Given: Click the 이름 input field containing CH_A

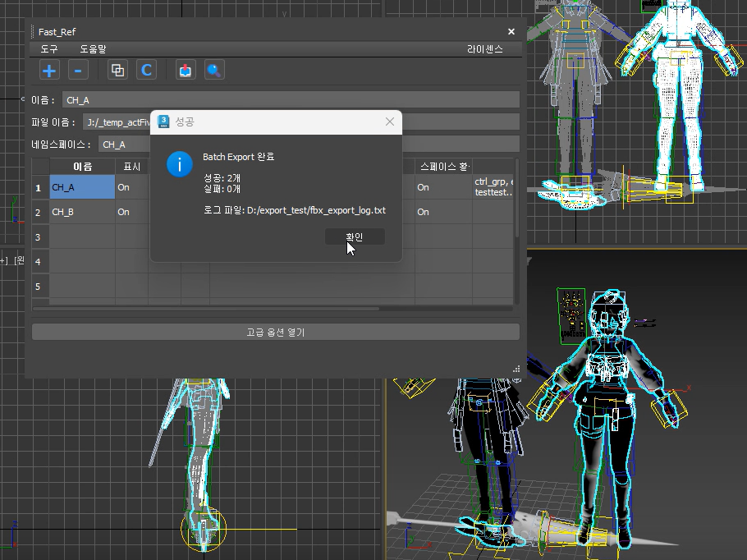Looking at the screenshot, I should click(x=291, y=100).
